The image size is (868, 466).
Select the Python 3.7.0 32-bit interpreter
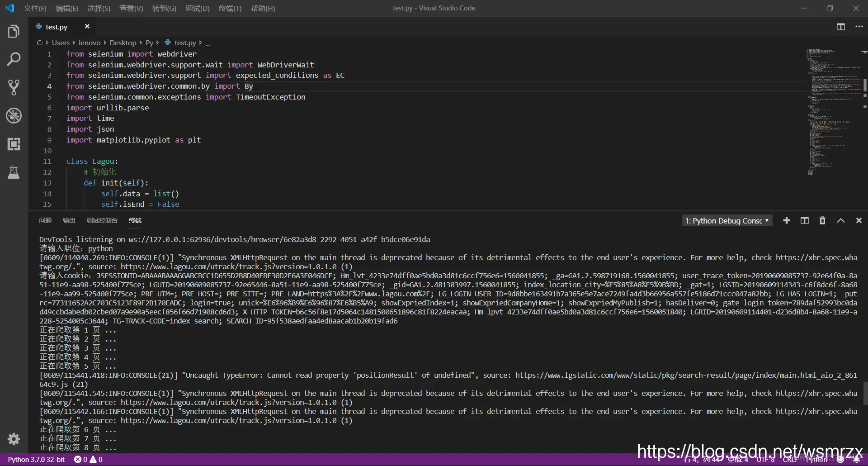click(36, 459)
